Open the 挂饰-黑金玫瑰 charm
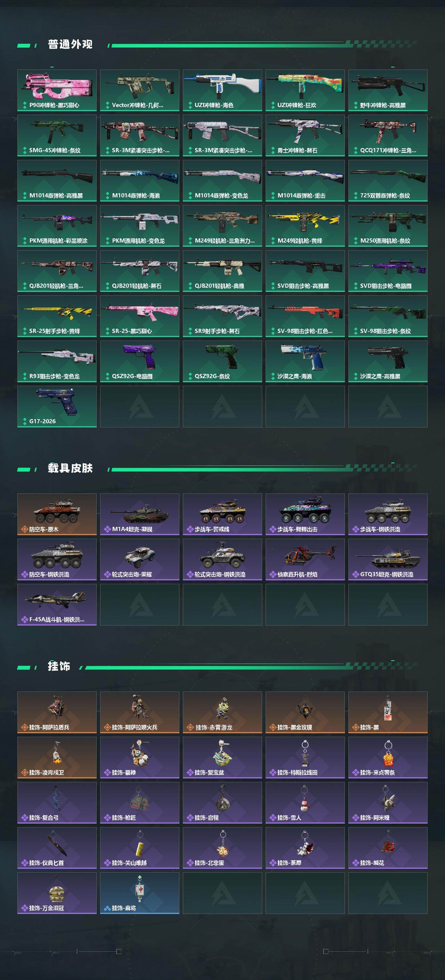The image size is (445, 980). tap(305, 712)
